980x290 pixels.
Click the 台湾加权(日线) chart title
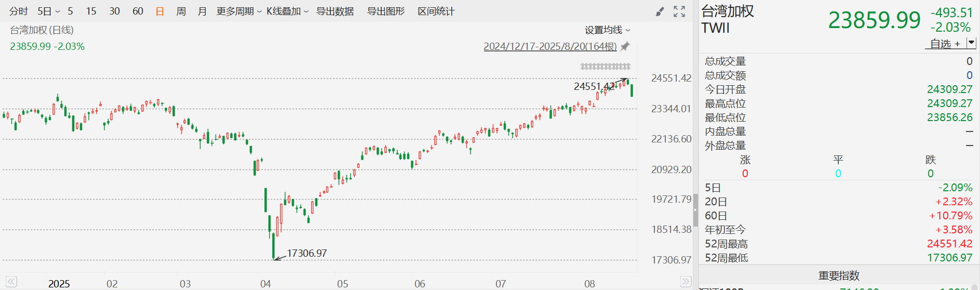point(42,30)
